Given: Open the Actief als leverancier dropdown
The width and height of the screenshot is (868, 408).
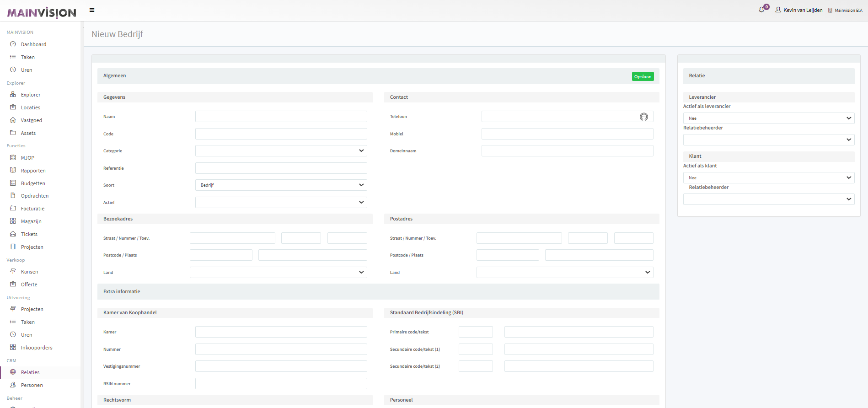Looking at the screenshot, I should [x=769, y=118].
